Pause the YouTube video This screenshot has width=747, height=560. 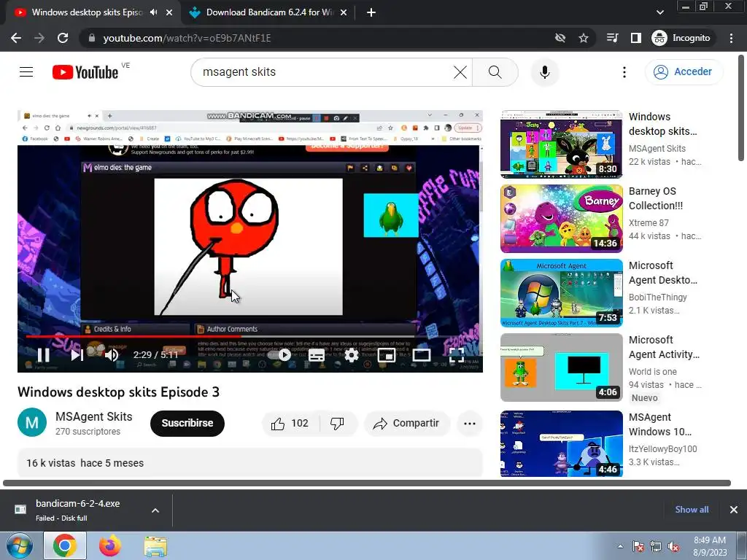[43, 355]
